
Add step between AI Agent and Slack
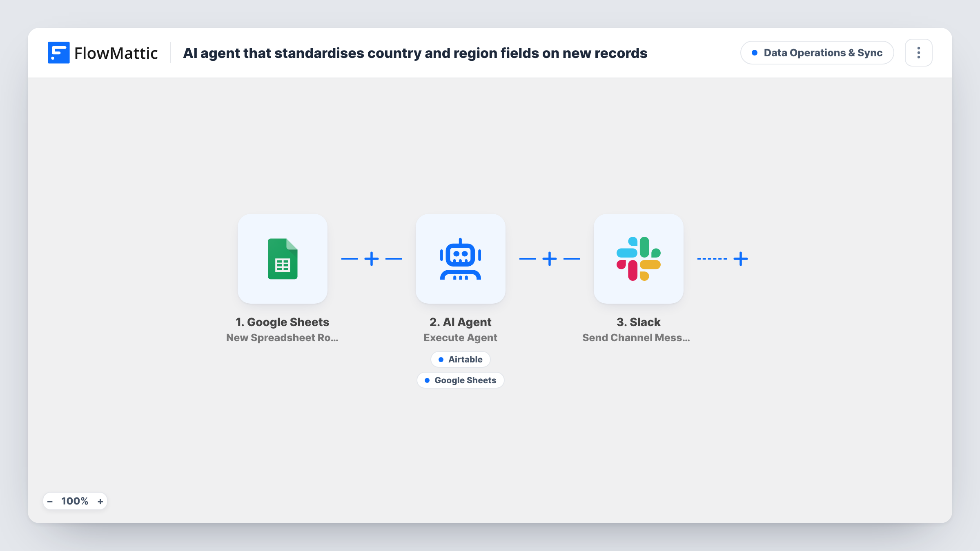tap(550, 259)
